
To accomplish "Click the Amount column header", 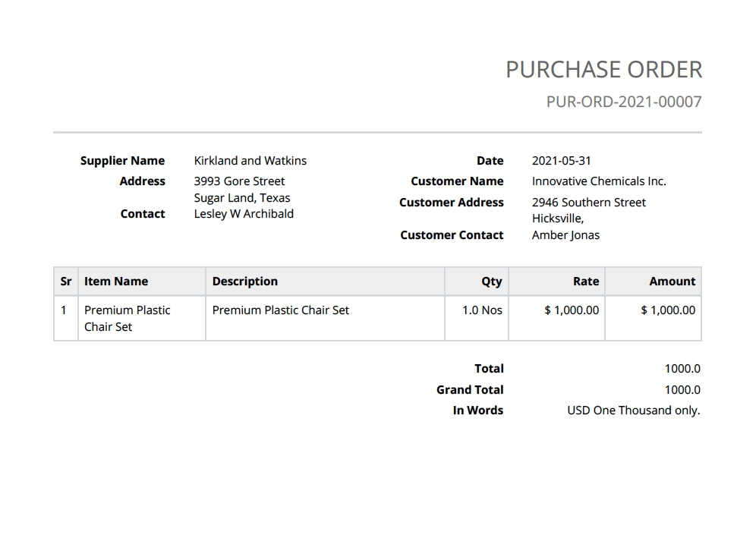I will [x=672, y=282].
